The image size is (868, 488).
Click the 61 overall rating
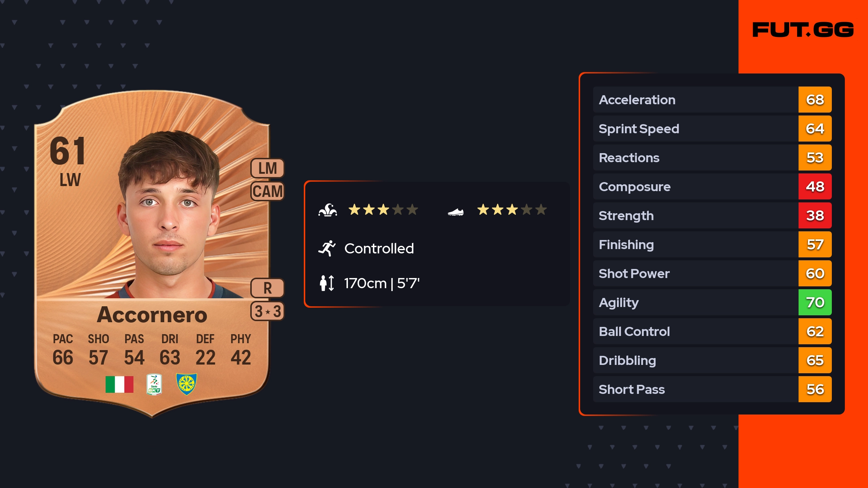pyautogui.click(x=68, y=151)
